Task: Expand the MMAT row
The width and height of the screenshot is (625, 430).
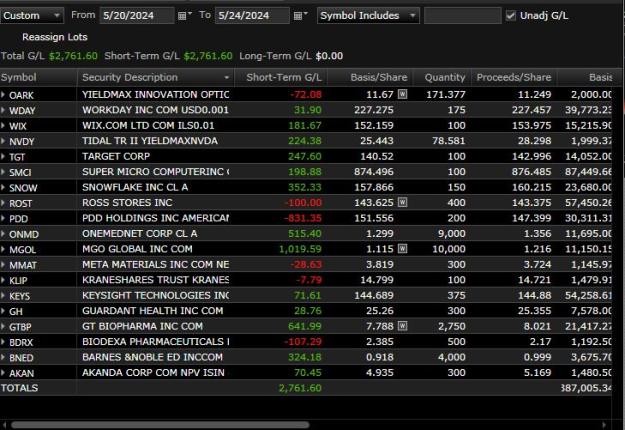Action: pyautogui.click(x=3, y=265)
